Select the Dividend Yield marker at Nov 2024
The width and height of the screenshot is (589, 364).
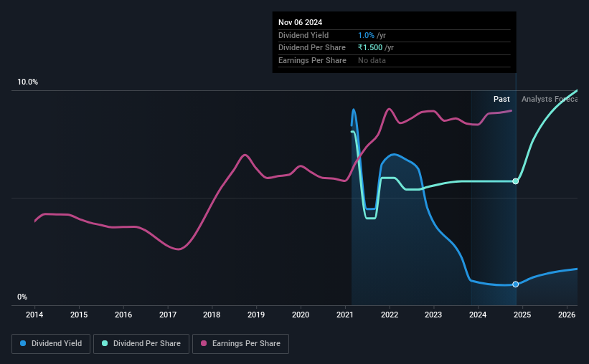(x=516, y=284)
